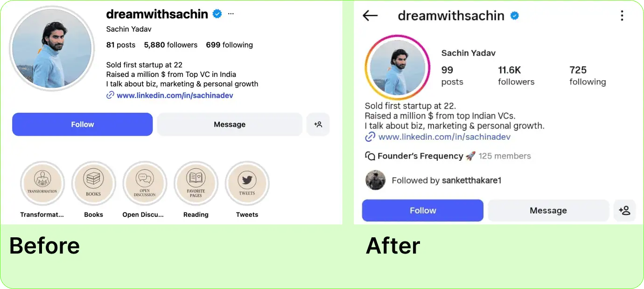
Task: Click Message button in Before profile
Action: (230, 124)
